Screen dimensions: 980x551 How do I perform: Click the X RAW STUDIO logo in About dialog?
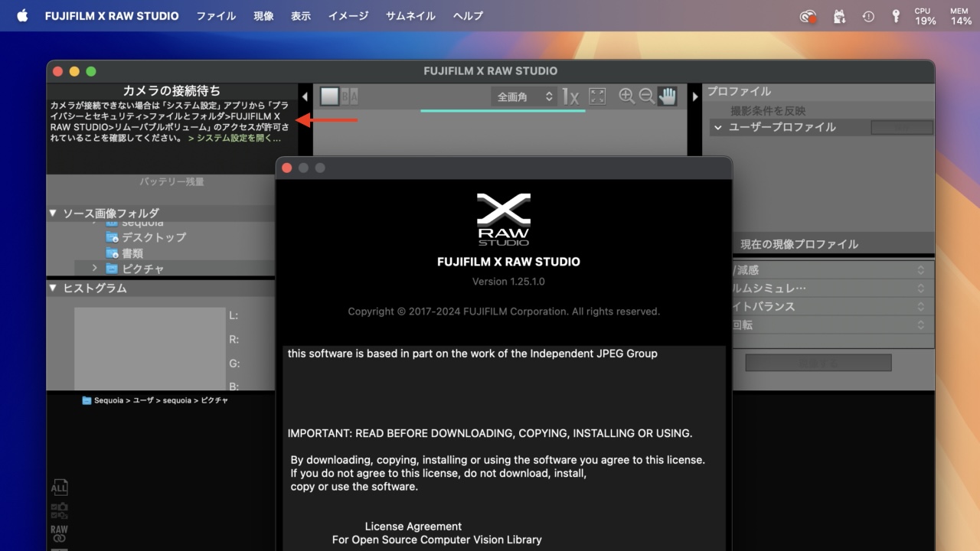(504, 219)
